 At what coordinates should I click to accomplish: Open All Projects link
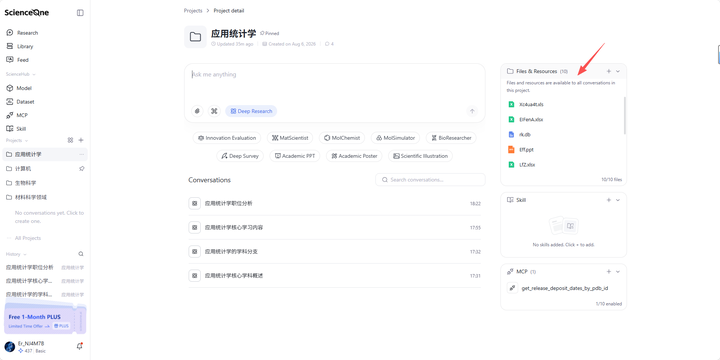pos(28,238)
